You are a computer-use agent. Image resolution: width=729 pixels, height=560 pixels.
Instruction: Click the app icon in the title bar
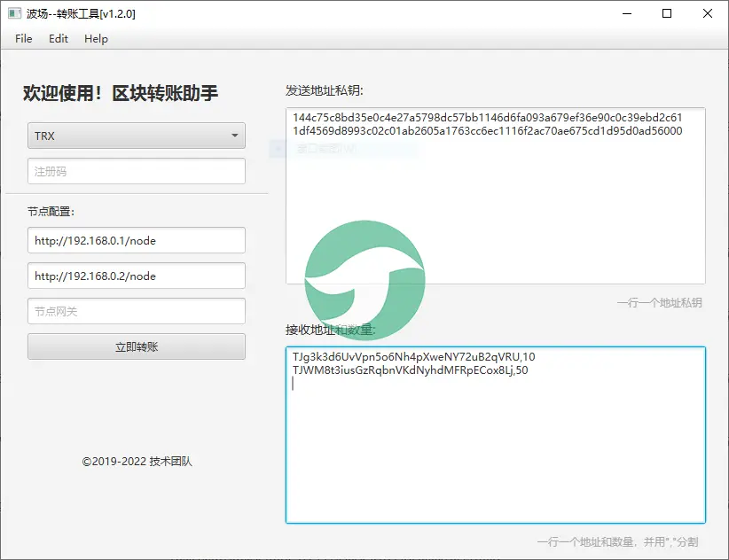14,13
